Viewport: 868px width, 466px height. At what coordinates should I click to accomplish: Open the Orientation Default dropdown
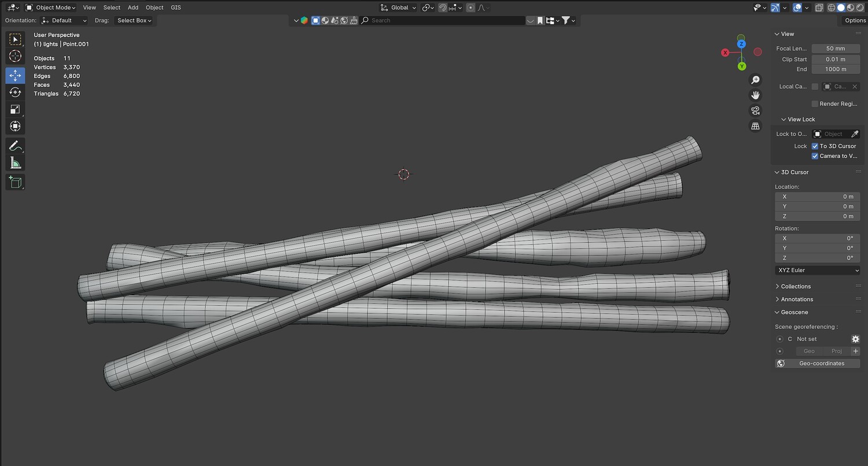[x=64, y=20]
